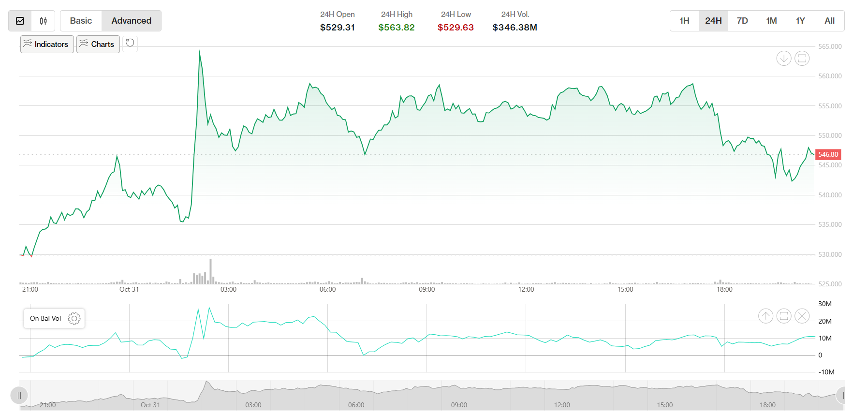
Task: Move On Bal Vol pane up
Action: coord(765,316)
